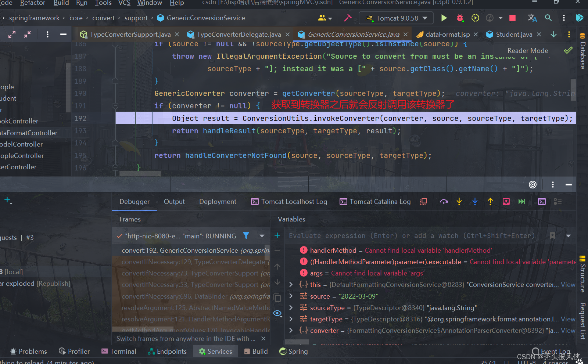
Task: Click the Debug bug icon
Action: pos(460,18)
